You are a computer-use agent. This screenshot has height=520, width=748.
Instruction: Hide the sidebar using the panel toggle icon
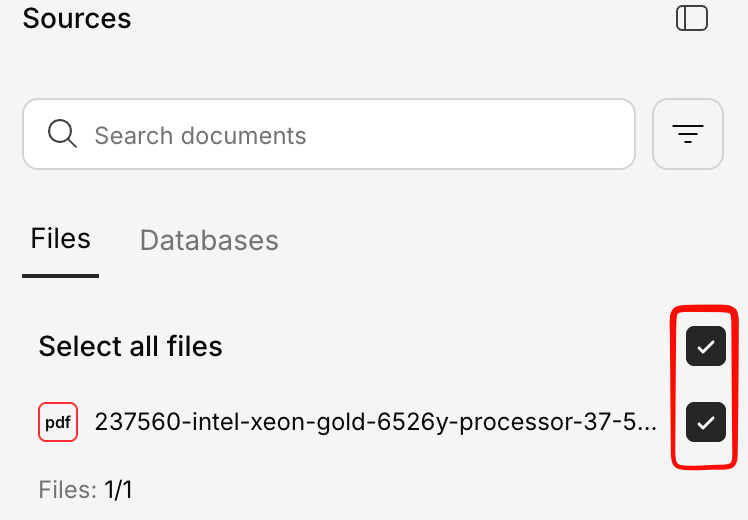coord(692,18)
